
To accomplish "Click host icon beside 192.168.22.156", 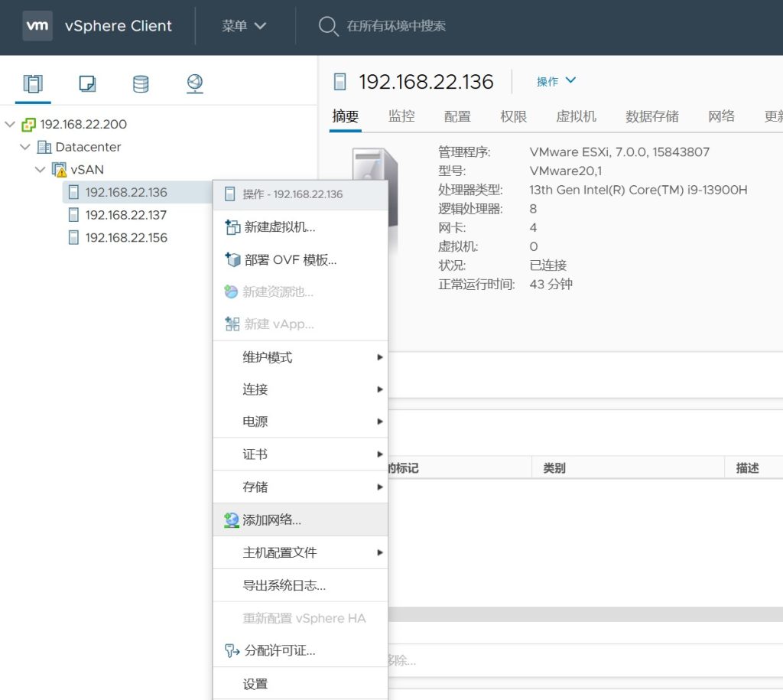I will [x=73, y=237].
